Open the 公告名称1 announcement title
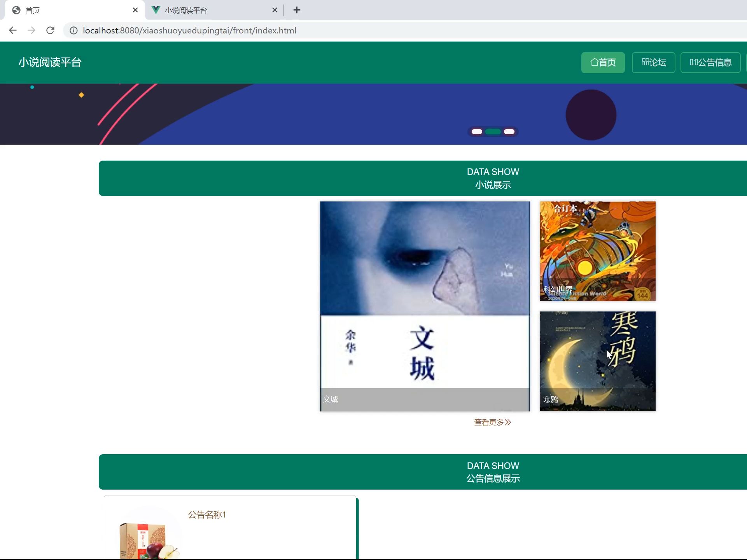747x560 pixels. [x=207, y=515]
